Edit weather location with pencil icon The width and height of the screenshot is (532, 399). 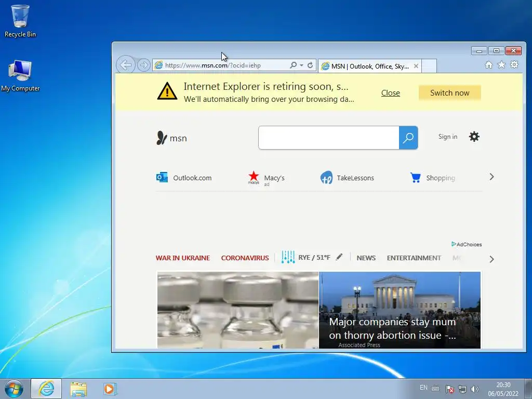[x=339, y=257]
